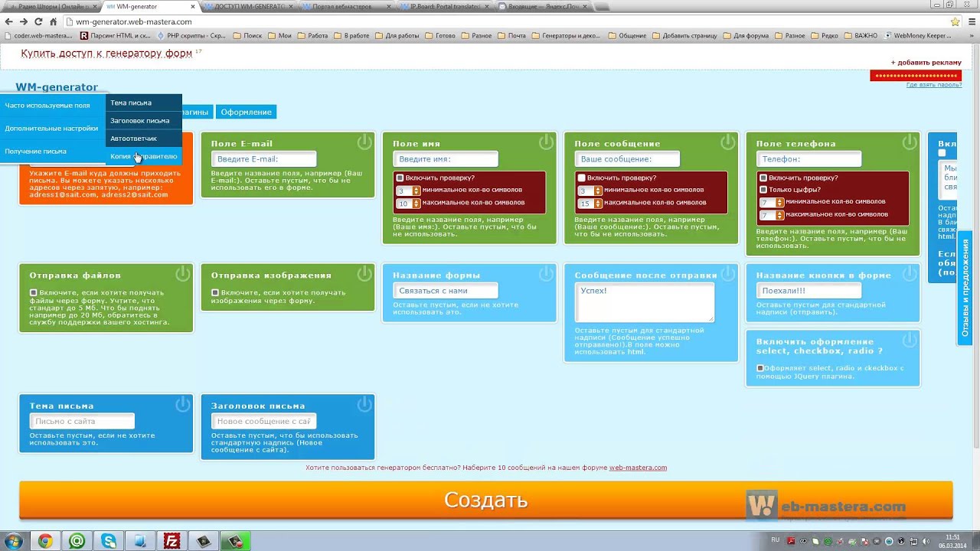980x551 pixels.
Task: Bookmark this page with the star icon
Action: point(955,21)
